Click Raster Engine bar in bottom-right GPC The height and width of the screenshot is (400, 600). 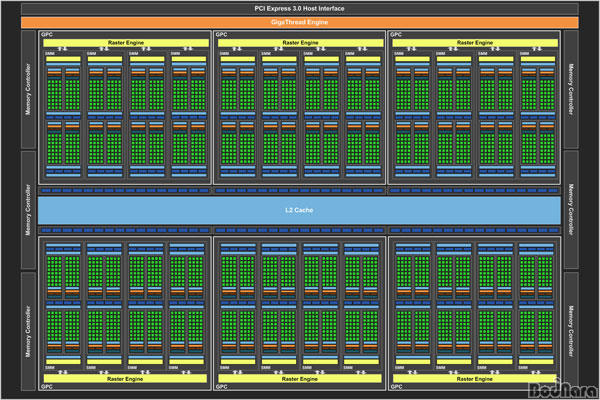(474, 379)
